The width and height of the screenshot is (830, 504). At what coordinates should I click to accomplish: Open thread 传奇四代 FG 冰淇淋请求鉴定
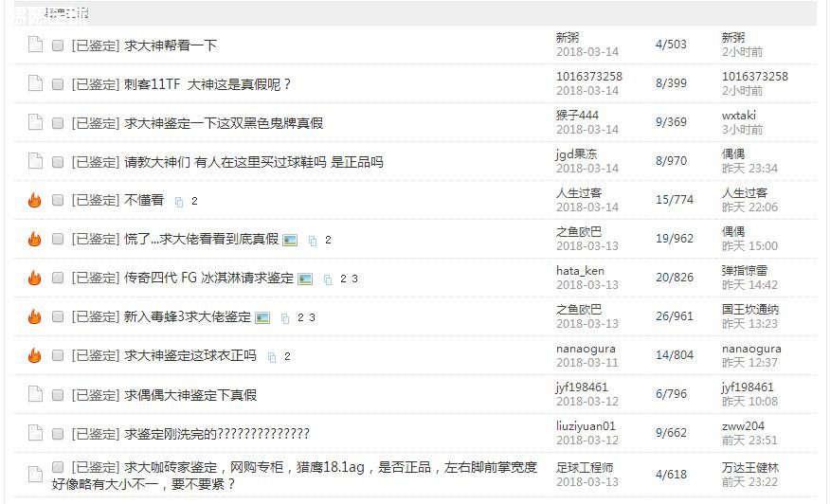(208, 278)
